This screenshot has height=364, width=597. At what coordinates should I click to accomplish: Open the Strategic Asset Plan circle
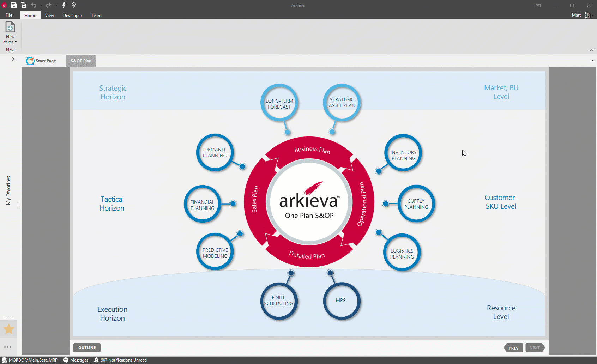tap(342, 102)
